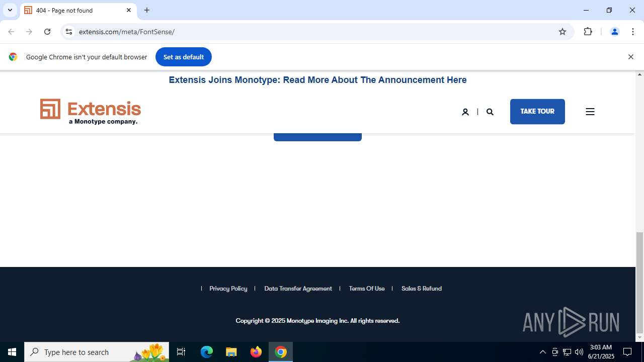Open File Explorer from taskbar
This screenshot has width=644, height=362.
coord(231,352)
